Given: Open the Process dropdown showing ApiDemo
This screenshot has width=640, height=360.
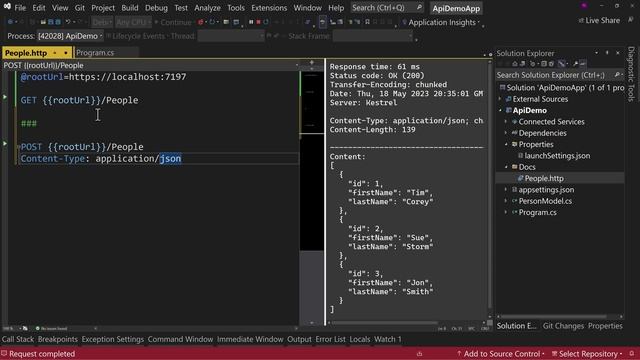Looking at the screenshot, I should coord(69,36).
